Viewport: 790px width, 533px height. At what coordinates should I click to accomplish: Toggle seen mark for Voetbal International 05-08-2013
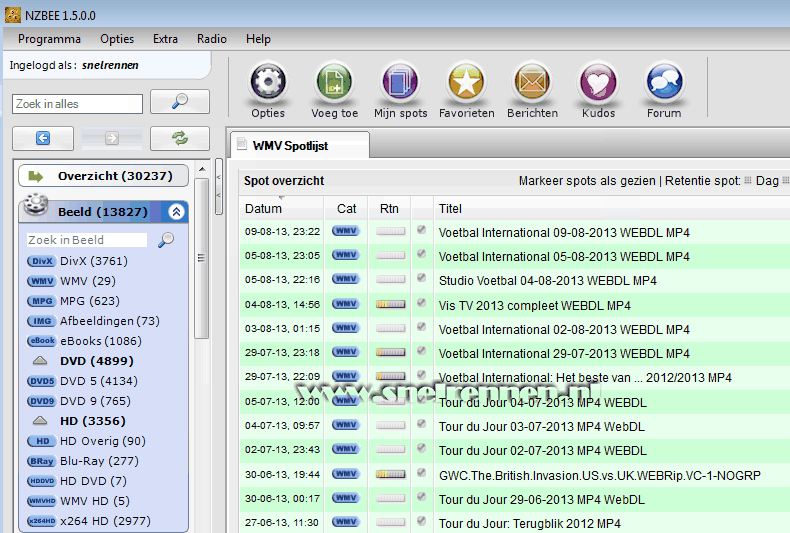pyautogui.click(x=422, y=254)
